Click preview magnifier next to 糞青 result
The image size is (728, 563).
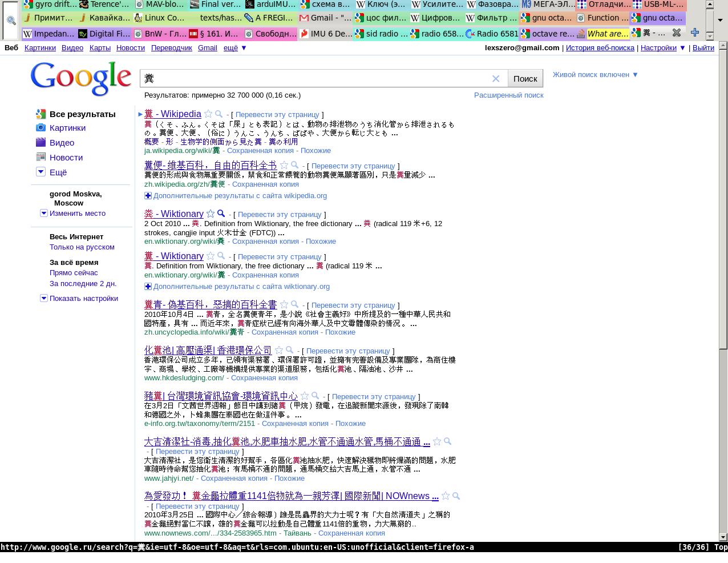295,305
